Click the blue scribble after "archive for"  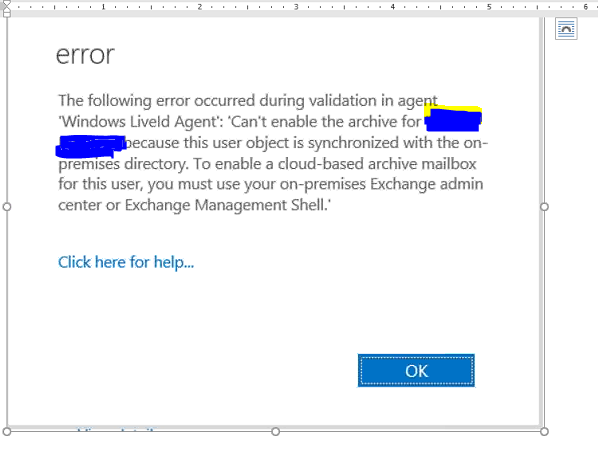tap(453, 120)
